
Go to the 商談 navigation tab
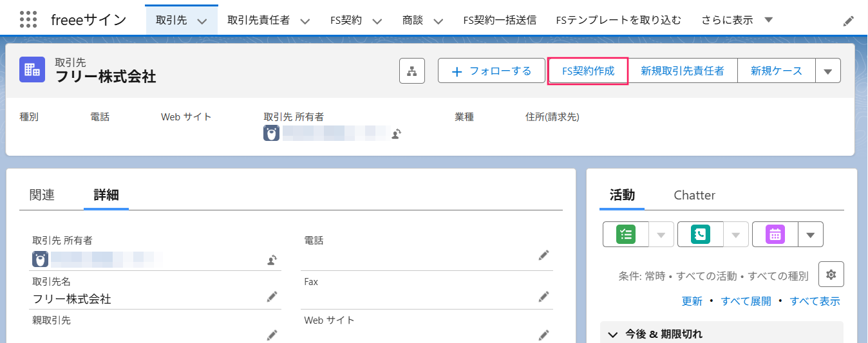(413, 20)
